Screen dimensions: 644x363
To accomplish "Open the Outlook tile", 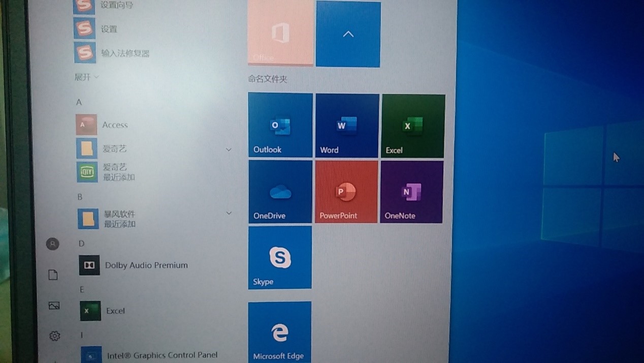I will (280, 125).
